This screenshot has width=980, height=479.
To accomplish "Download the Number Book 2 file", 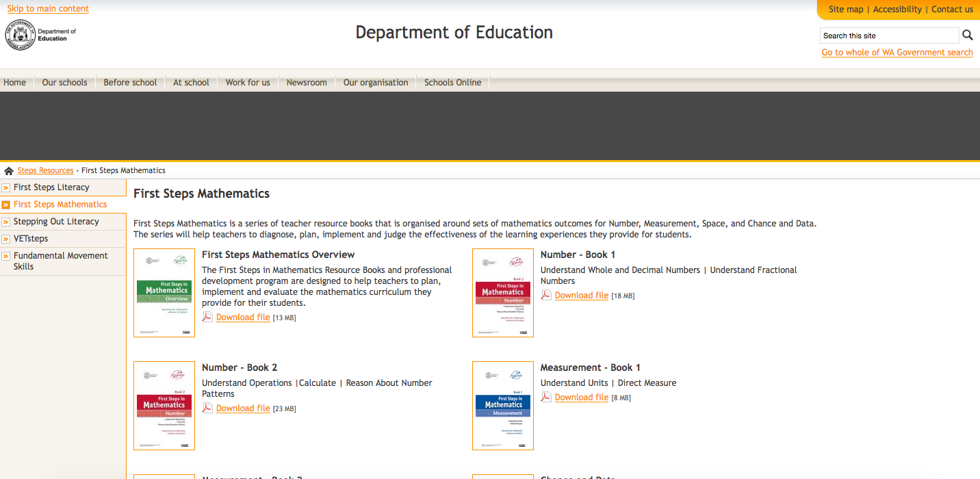I will (x=243, y=409).
